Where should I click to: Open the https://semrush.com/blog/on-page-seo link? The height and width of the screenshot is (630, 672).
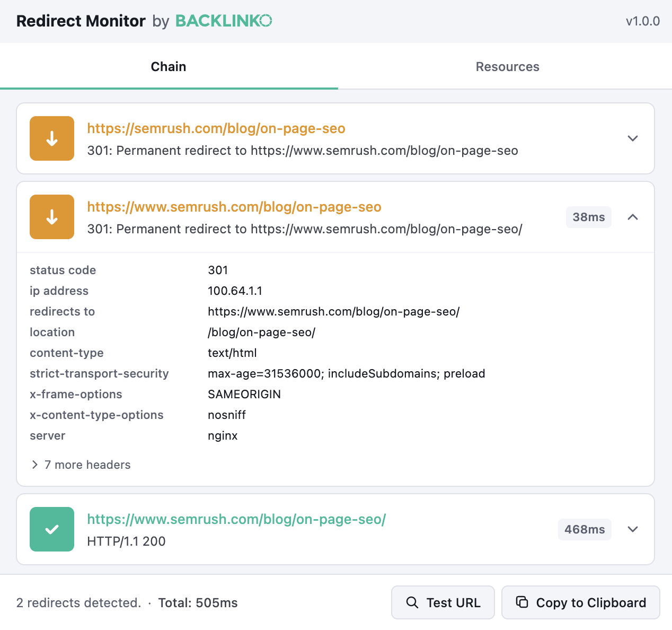pyautogui.click(x=216, y=128)
